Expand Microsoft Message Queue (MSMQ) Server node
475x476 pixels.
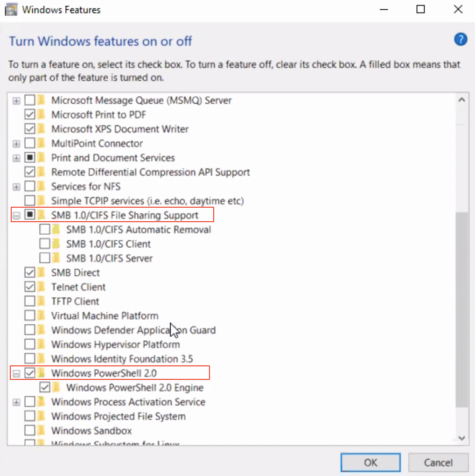pyautogui.click(x=16, y=100)
